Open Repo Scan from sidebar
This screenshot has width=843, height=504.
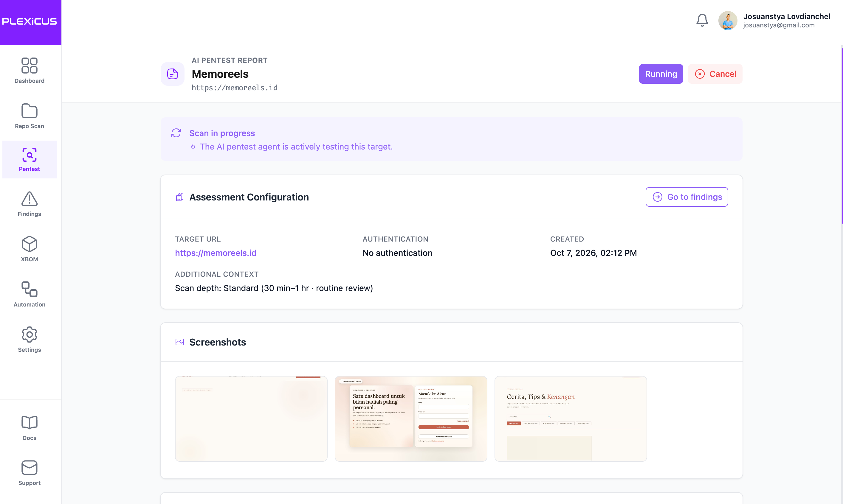tap(30, 116)
